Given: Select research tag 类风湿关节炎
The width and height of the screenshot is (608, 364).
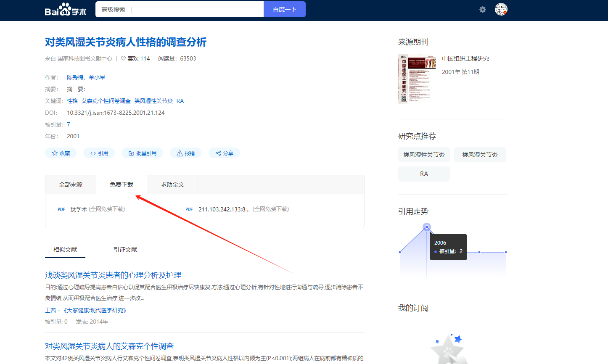Looking at the screenshot, I should (480, 155).
